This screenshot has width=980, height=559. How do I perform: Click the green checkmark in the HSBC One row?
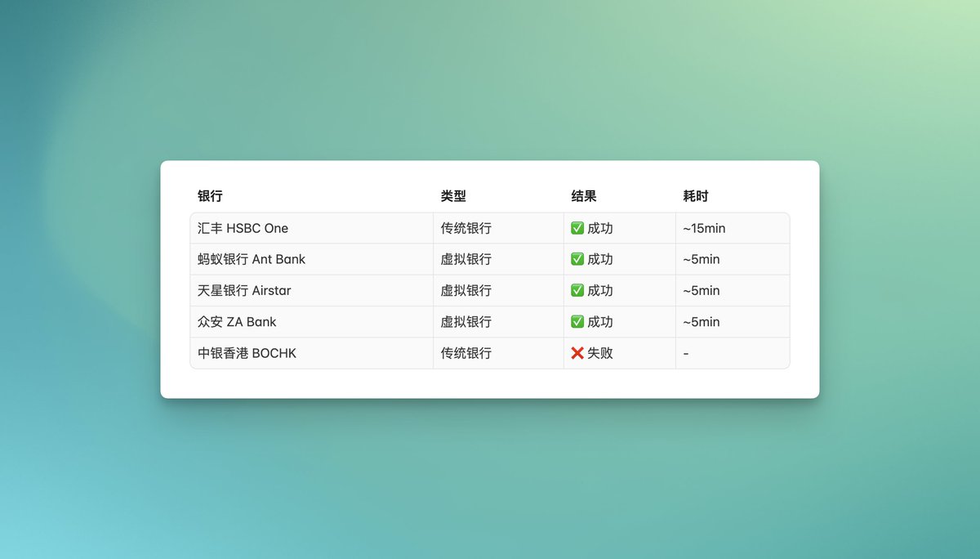pos(577,229)
